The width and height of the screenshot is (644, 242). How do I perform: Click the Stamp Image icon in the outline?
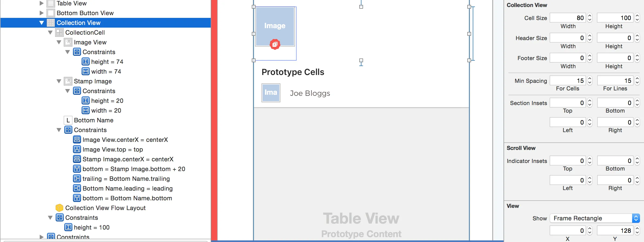point(68,81)
